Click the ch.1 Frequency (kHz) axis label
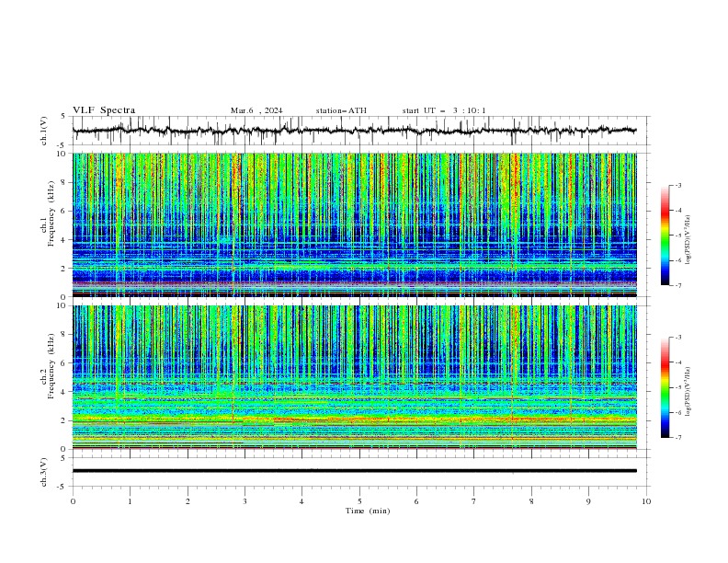 (x=48, y=214)
